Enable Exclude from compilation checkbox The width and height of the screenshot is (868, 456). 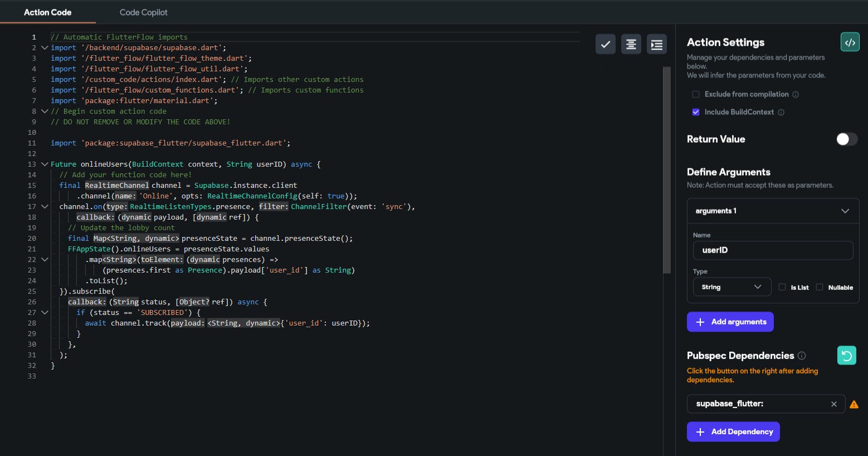click(x=695, y=94)
